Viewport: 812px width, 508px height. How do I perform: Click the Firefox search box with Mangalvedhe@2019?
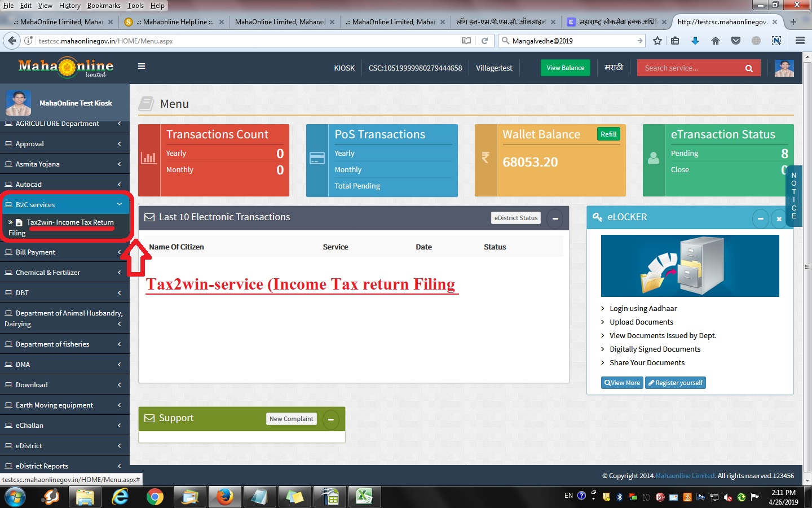click(x=572, y=41)
